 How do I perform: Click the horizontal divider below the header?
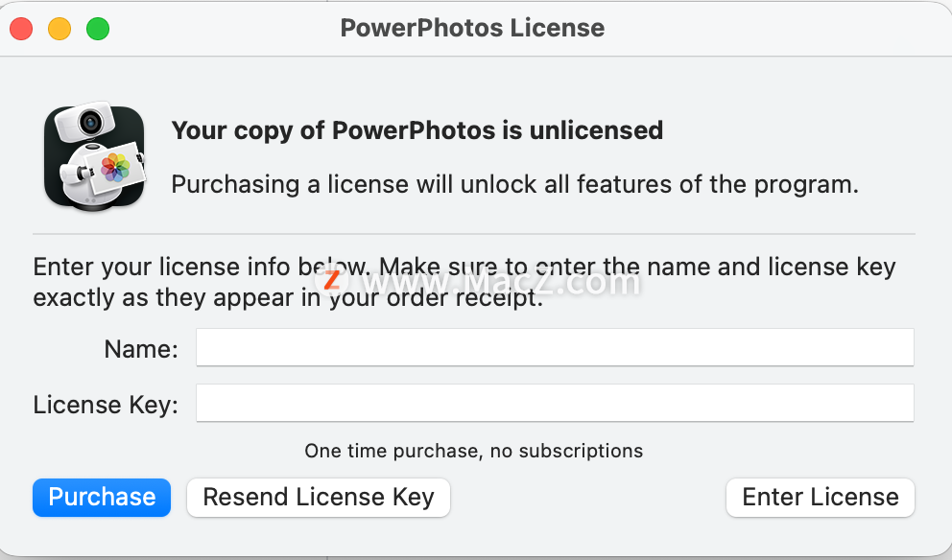(473, 234)
